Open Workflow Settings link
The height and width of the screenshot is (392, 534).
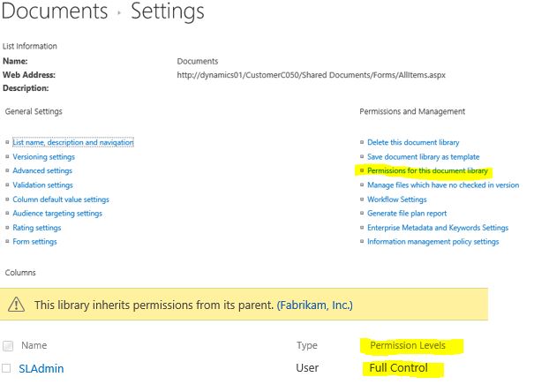tap(397, 200)
